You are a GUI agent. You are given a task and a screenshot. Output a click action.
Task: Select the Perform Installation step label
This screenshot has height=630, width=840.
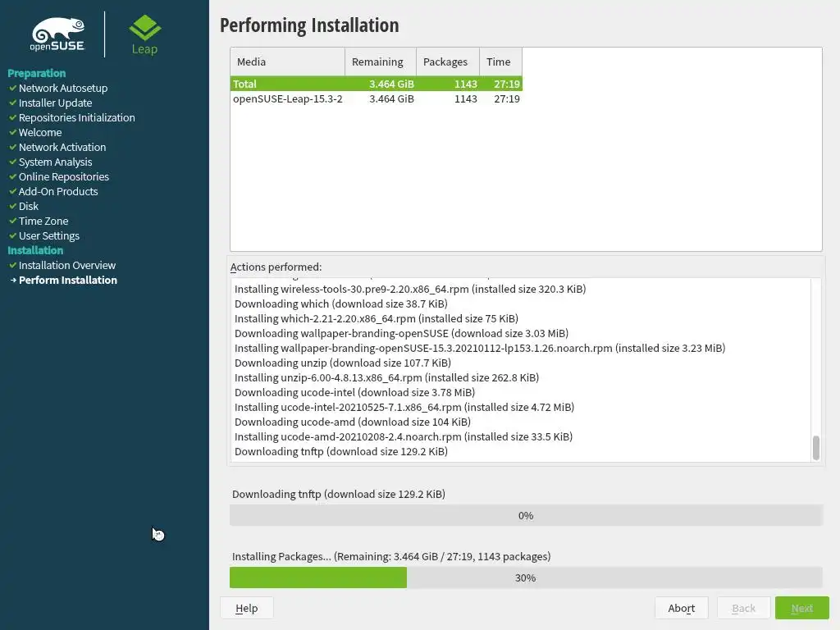[67, 281]
